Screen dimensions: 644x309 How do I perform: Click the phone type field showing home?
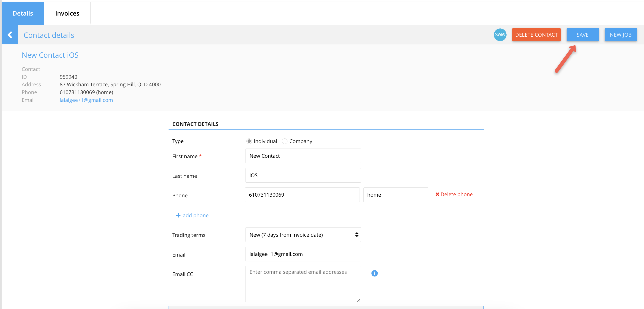pyautogui.click(x=395, y=195)
